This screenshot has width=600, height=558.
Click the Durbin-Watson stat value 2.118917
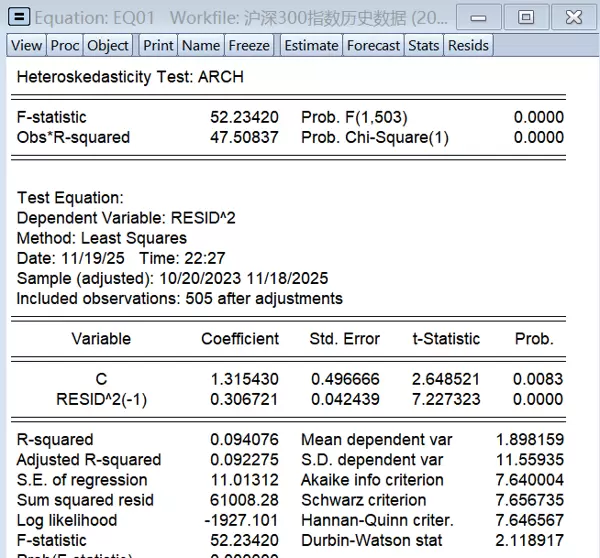(529, 540)
